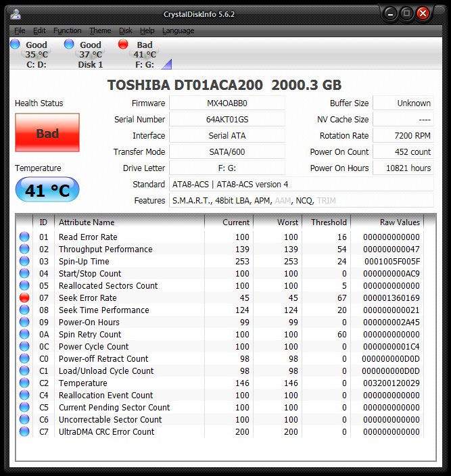Click blue status orb for UltraDMA CRC Error Count
451x476 pixels.
25,431
